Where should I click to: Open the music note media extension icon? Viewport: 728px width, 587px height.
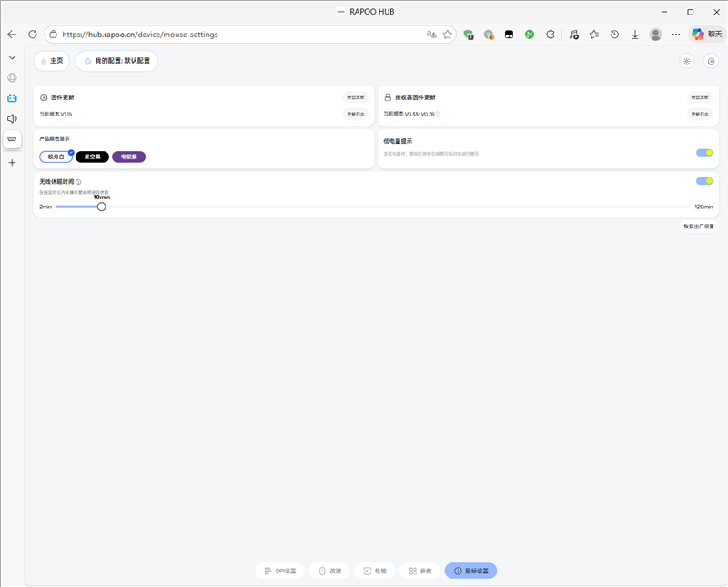pyautogui.click(x=574, y=35)
